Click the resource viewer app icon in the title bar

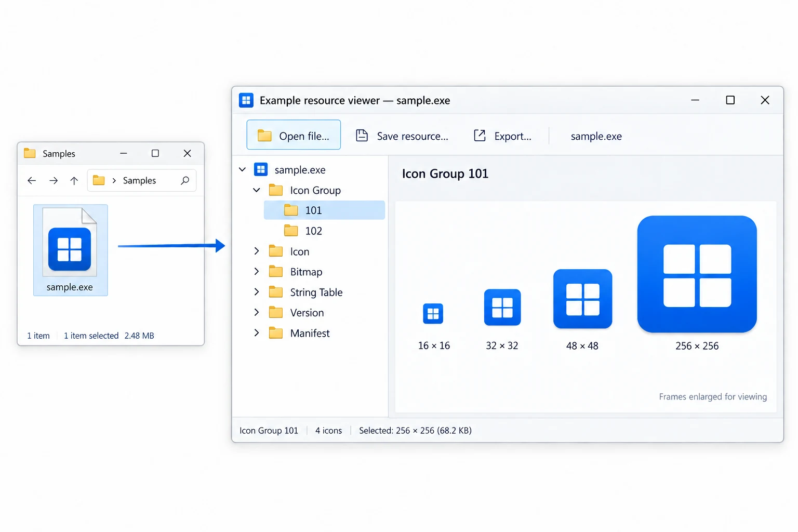pyautogui.click(x=246, y=100)
